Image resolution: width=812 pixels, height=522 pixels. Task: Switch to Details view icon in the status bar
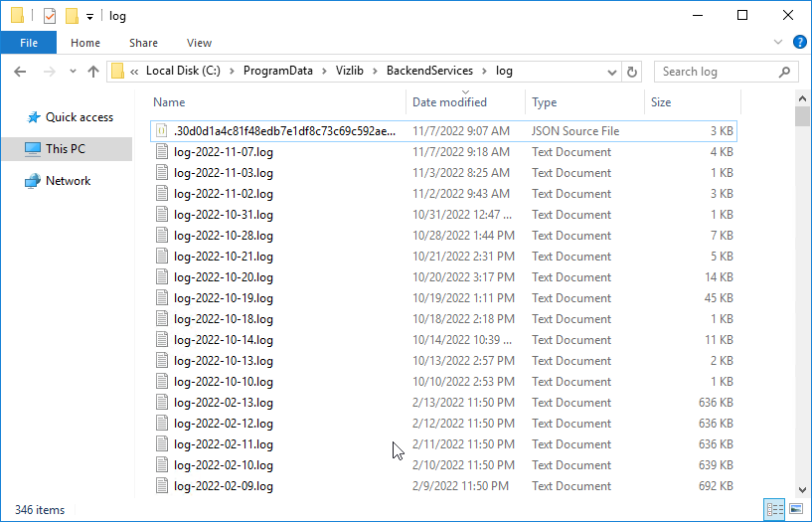774,509
